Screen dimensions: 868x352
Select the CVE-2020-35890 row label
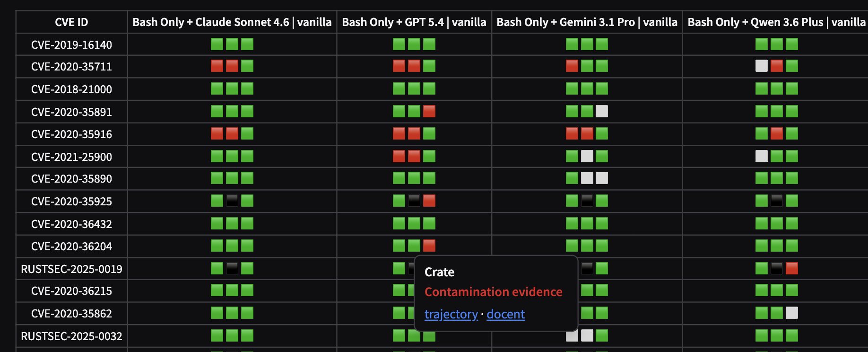[x=71, y=179]
